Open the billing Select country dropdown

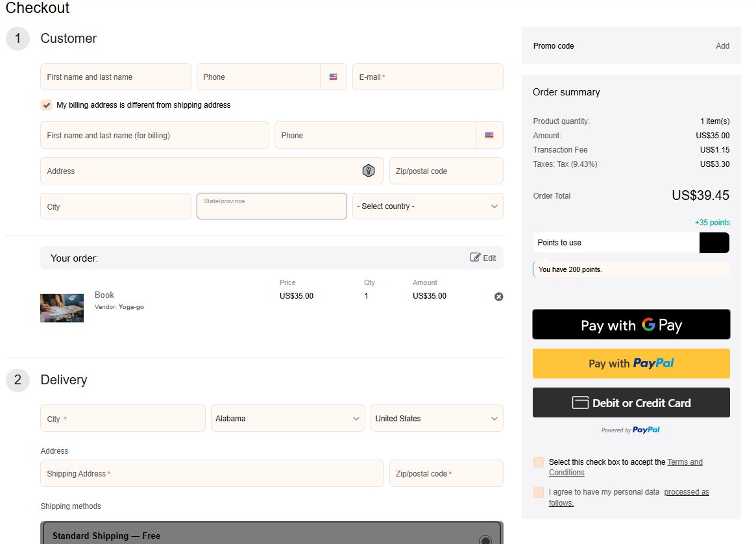point(427,206)
